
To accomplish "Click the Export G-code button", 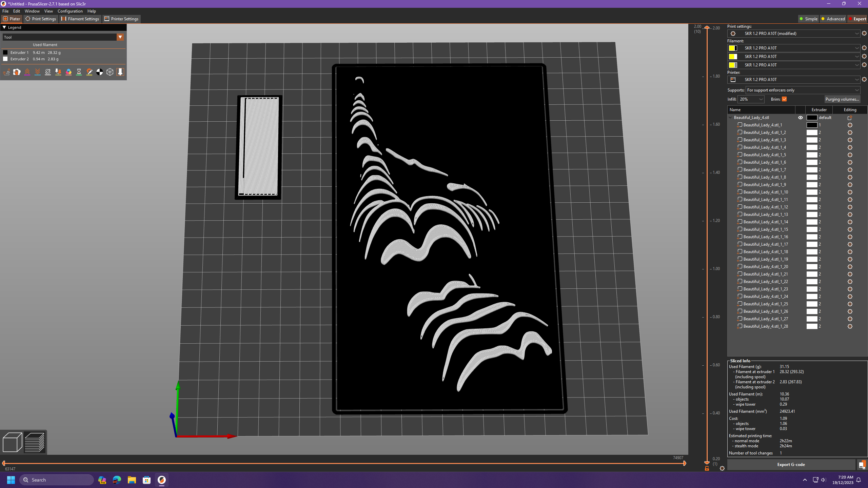I will 791,464.
